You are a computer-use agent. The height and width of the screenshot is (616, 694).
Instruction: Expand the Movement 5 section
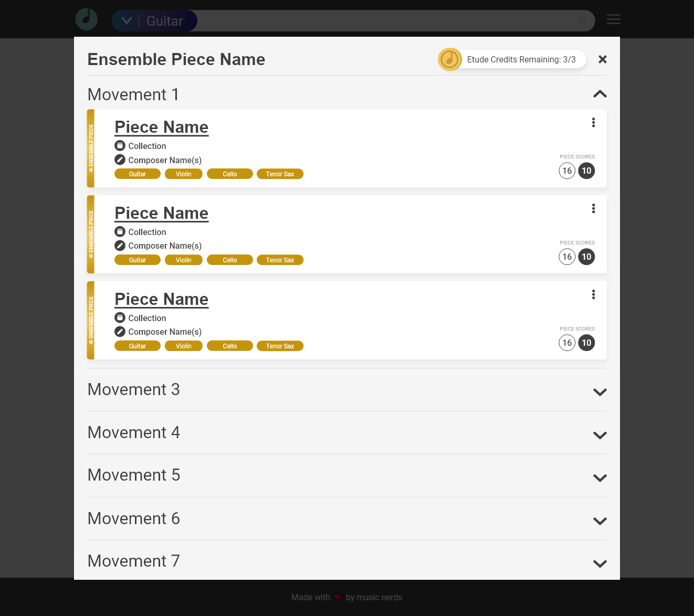click(x=600, y=477)
